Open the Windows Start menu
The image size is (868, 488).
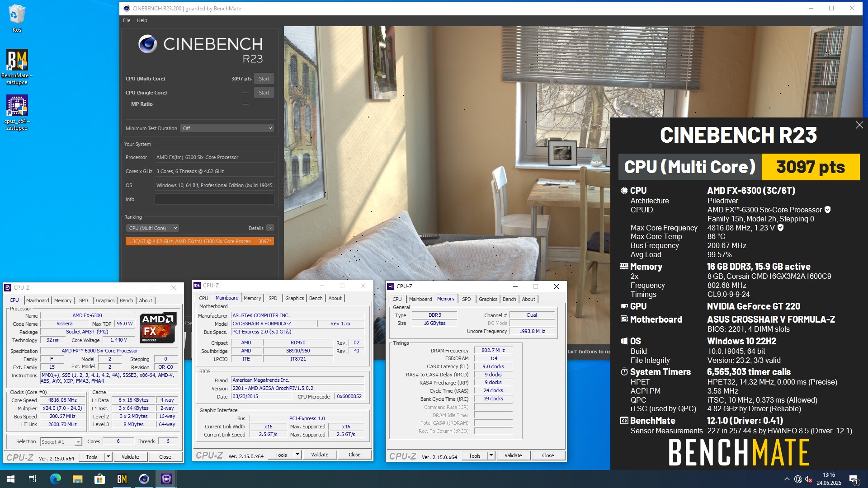tap(11, 479)
